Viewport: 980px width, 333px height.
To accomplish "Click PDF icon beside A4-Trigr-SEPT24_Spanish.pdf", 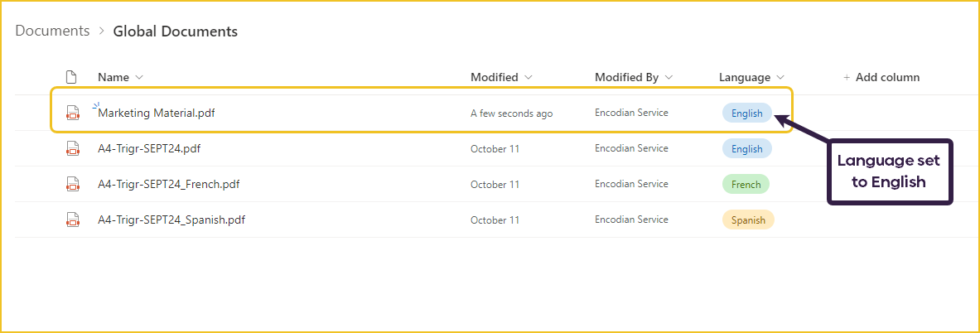I will (x=72, y=220).
